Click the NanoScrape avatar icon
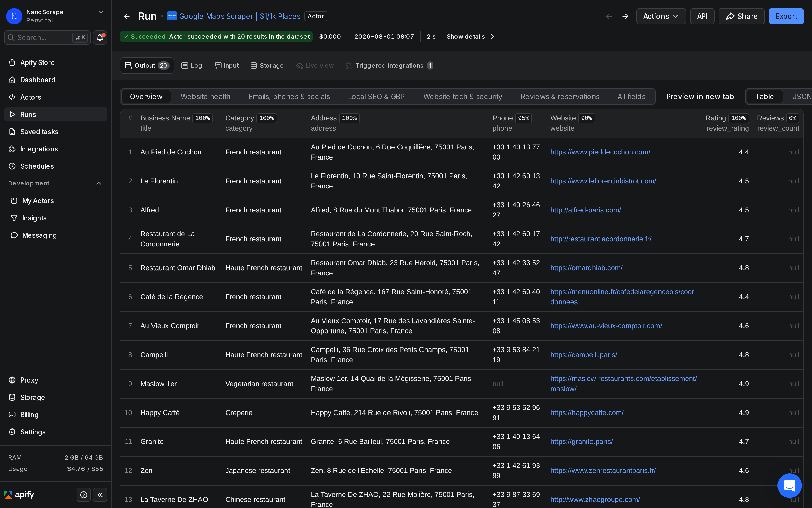Image resolution: width=812 pixels, height=508 pixels. (14, 16)
